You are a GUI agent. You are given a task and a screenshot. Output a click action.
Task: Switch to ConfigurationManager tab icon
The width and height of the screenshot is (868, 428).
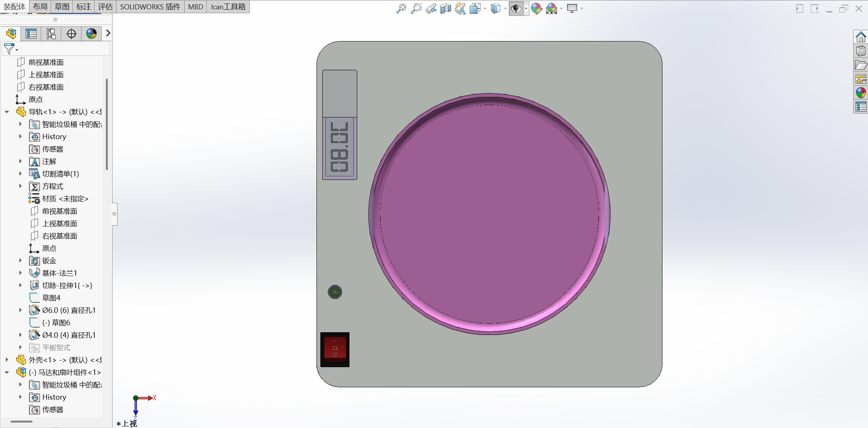point(51,34)
